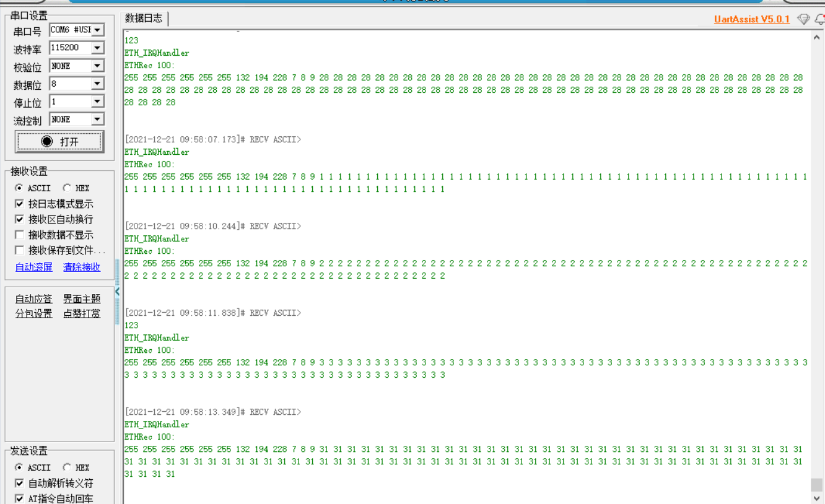
Task: Open the 自动应答 link
Action: pyautogui.click(x=34, y=299)
